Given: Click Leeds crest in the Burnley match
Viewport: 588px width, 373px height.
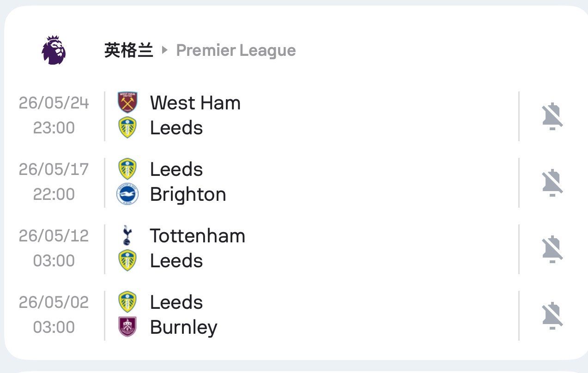Looking at the screenshot, I should coord(127,302).
